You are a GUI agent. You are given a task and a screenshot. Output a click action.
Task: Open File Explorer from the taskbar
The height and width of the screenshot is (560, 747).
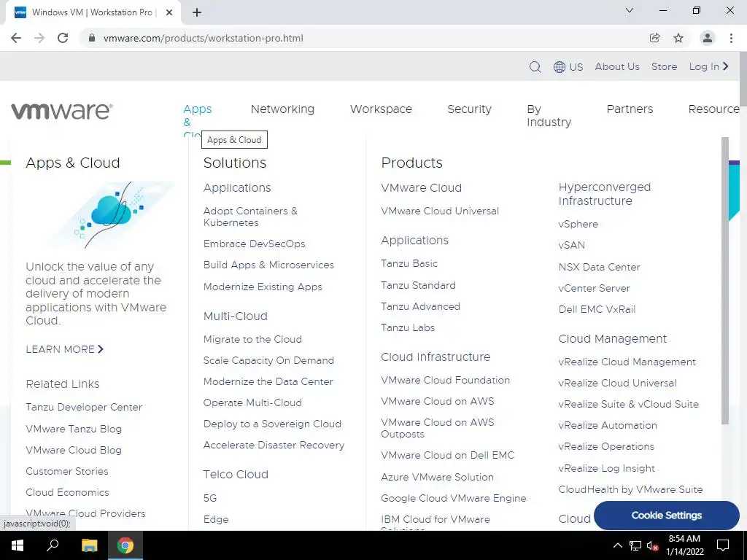click(x=89, y=545)
